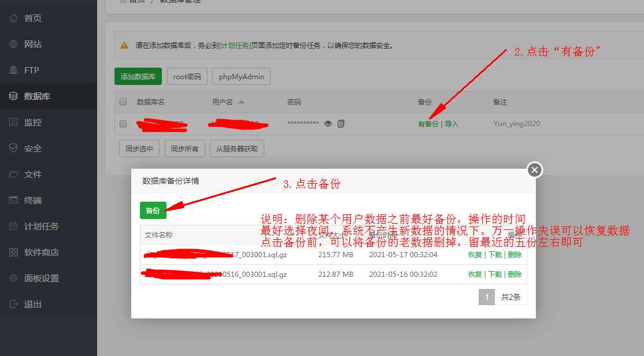Click the 监控 monitoring icon

(13, 122)
